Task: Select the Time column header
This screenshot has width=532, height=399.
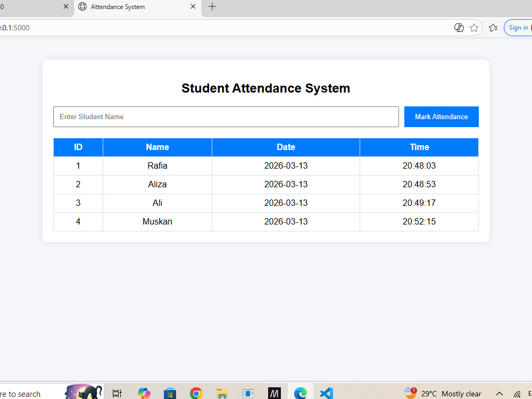Action: pos(419,147)
